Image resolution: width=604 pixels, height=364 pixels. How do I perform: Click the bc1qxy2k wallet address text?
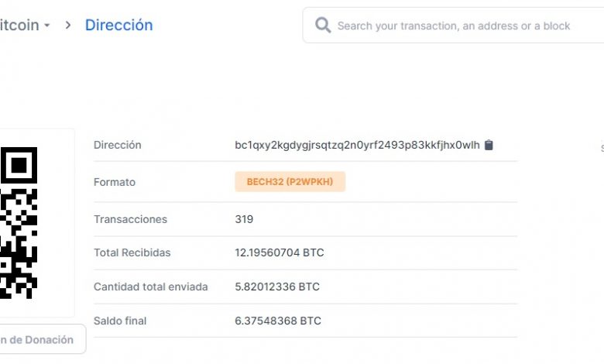coord(357,145)
